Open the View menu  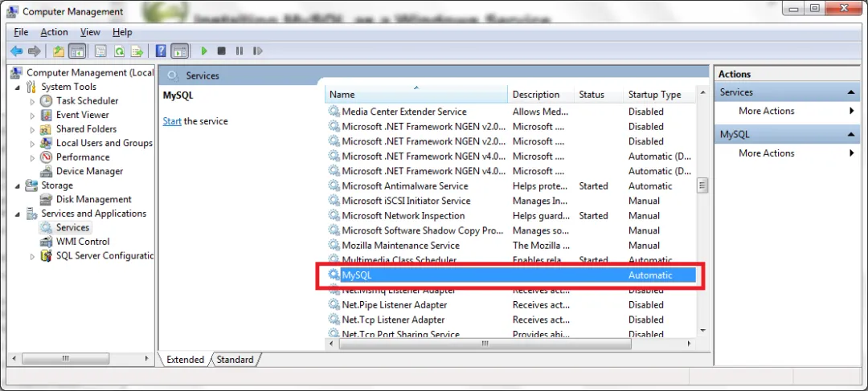90,32
